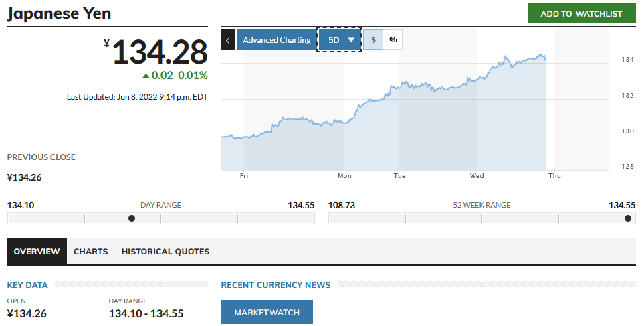Click the 52 week range slider marker
The width and height of the screenshot is (644, 326).
pos(627,218)
